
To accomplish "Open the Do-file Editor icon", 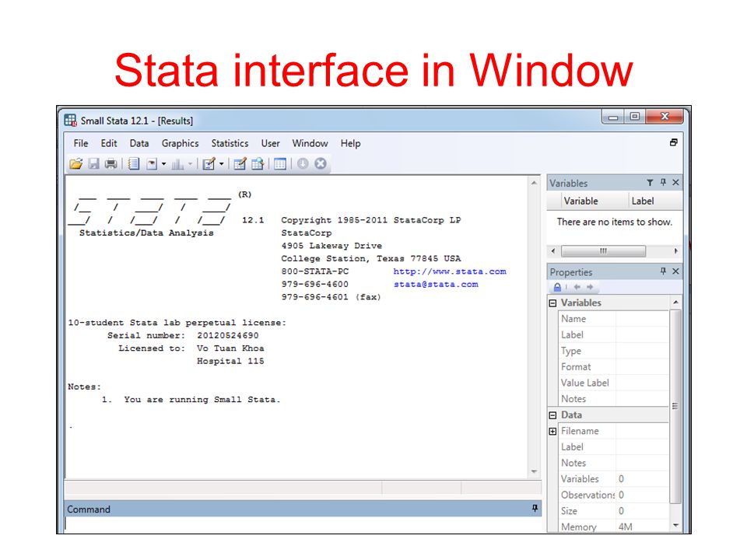I will point(209,164).
